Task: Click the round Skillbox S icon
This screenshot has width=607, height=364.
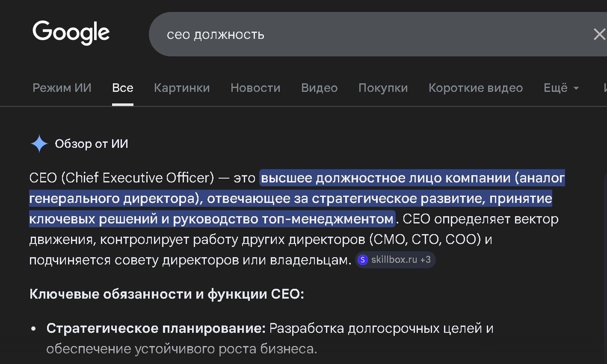Action: pos(363,260)
